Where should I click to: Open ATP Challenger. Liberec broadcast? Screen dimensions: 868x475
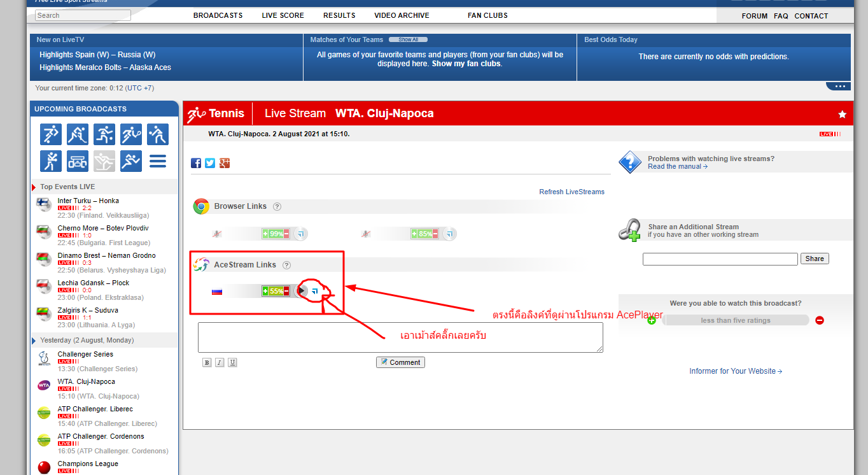point(95,409)
